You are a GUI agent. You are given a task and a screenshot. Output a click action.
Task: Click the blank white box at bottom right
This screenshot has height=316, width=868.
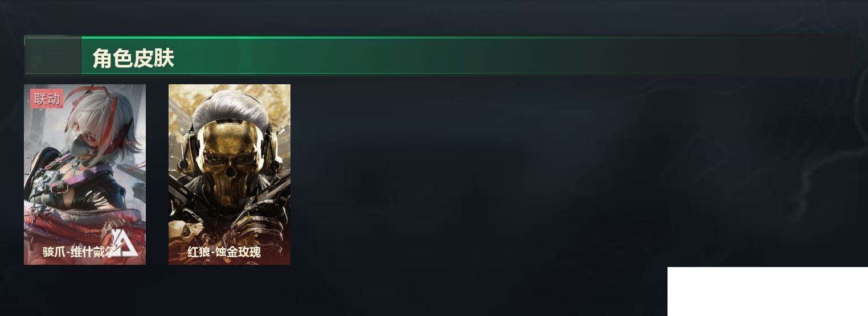click(768, 292)
